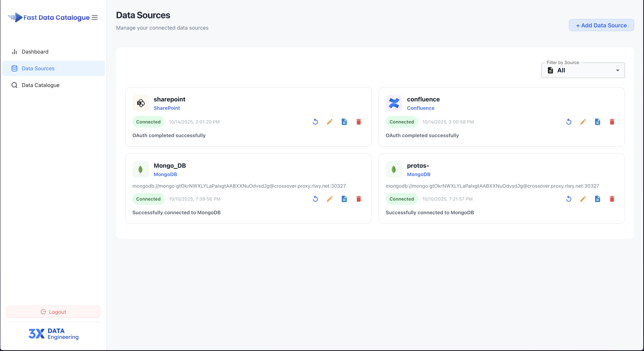The width and height of the screenshot is (644, 351).
Task: Select the MongoDB leaf icon on Mongo_DB card
Action: [x=140, y=169]
